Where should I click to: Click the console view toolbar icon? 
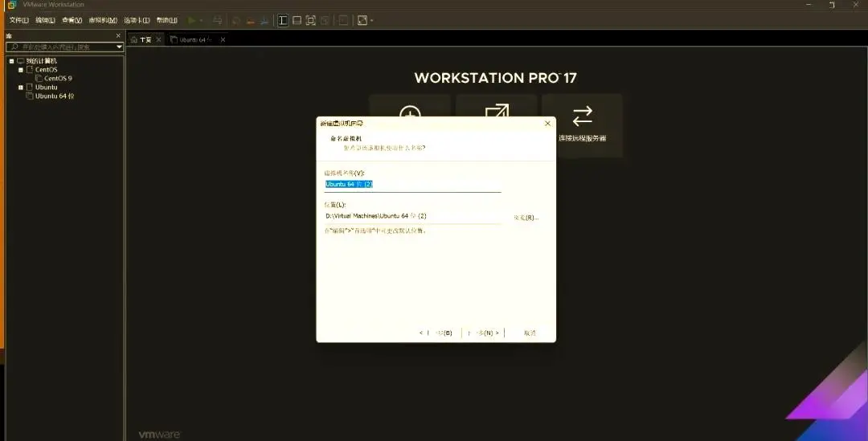point(343,20)
